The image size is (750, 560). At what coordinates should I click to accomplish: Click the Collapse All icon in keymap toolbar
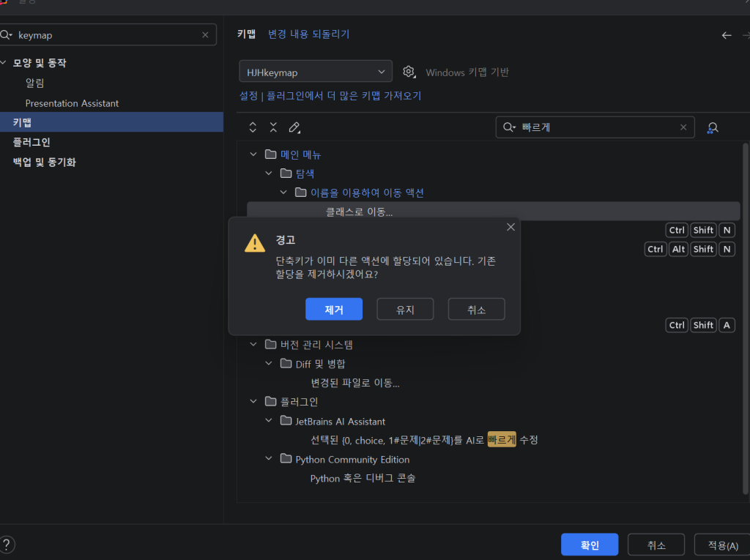pos(273,127)
